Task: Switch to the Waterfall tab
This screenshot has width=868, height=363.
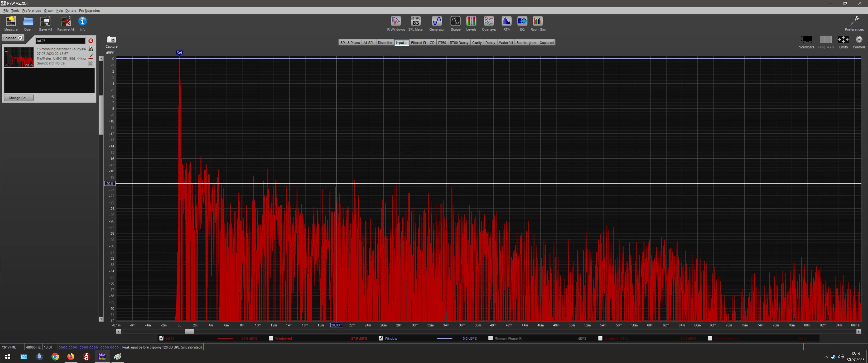Action: 506,42
